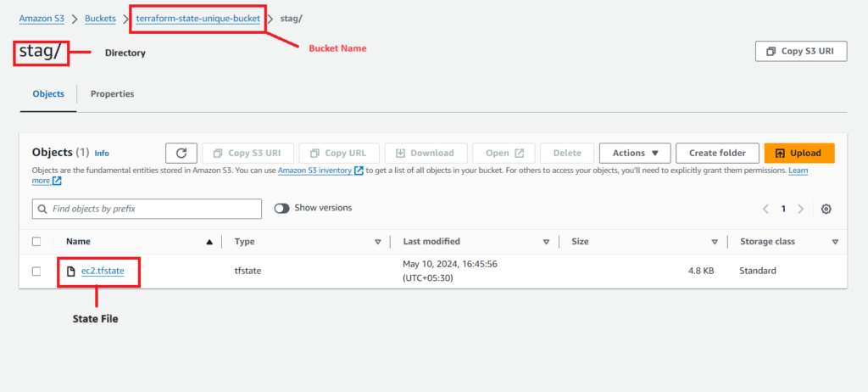The height and width of the screenshot is (392, 868).
Task: Focus the Find objects by prefix field
Action: point(147,209)
